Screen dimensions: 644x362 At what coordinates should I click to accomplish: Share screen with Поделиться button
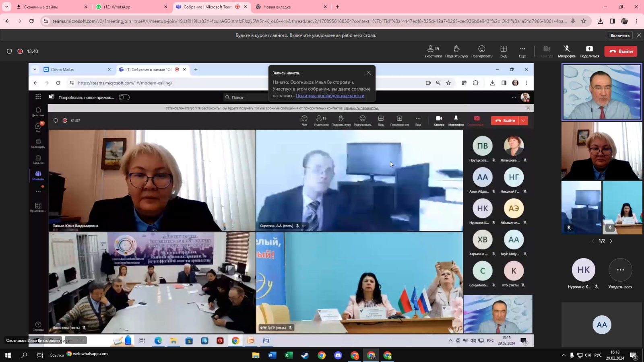(x=589, y=51)
